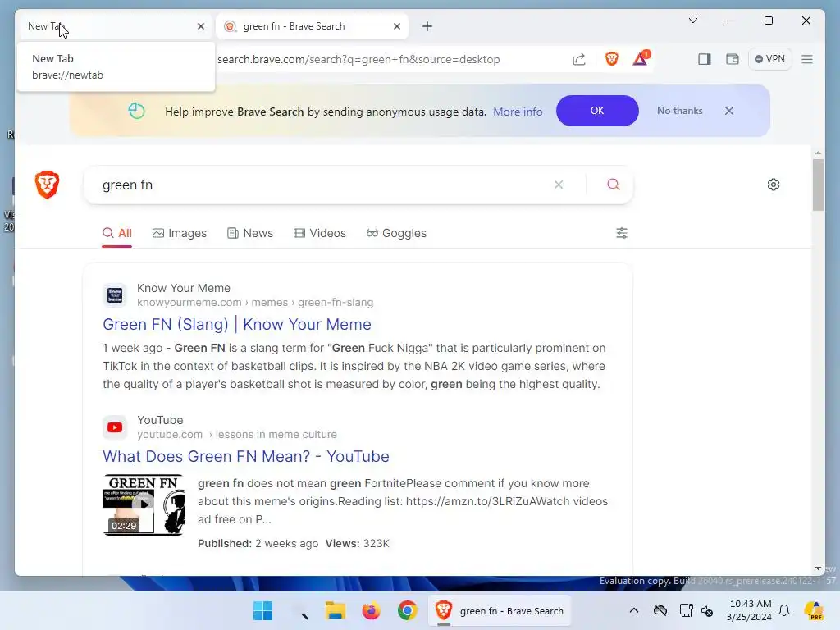Click OK on usage data banner
840x630 pixels.
click(x=597, y=111)
